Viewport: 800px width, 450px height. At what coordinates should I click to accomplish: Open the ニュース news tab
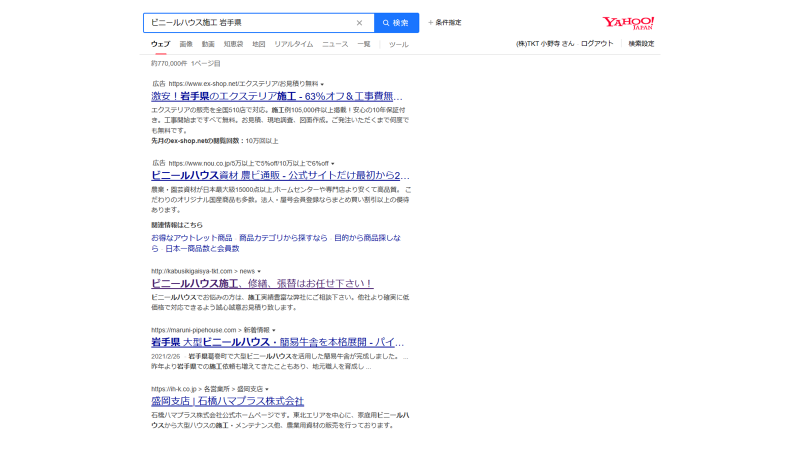[335, 44]
